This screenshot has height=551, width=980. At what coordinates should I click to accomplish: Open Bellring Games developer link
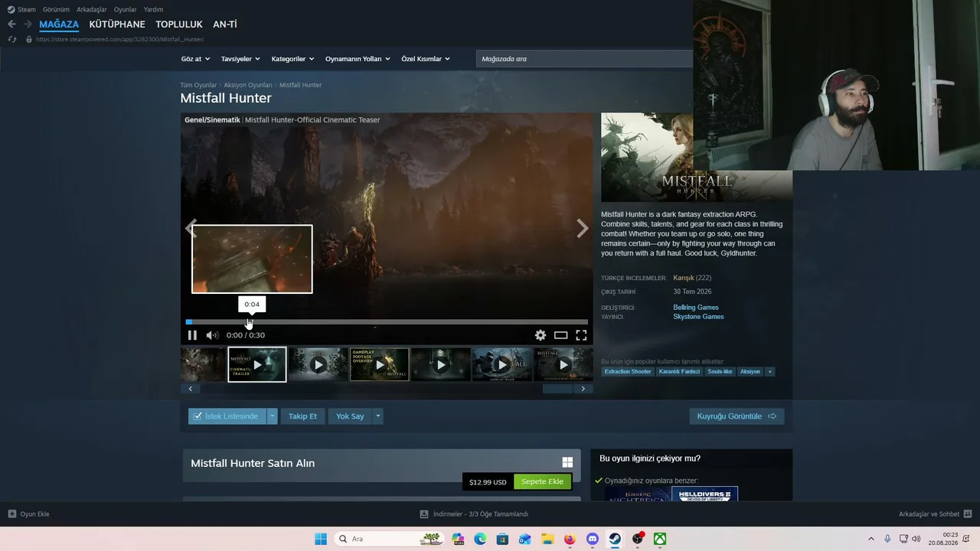(696, 308)
